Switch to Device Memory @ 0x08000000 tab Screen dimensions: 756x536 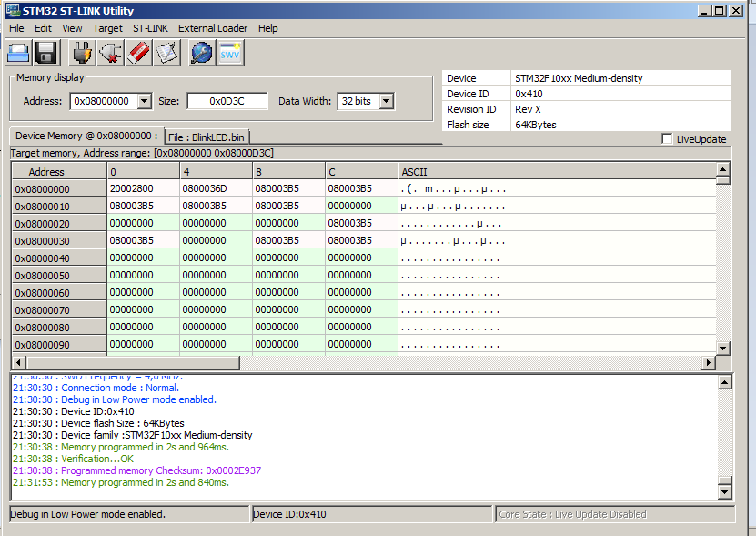click(x=86, y=137)
